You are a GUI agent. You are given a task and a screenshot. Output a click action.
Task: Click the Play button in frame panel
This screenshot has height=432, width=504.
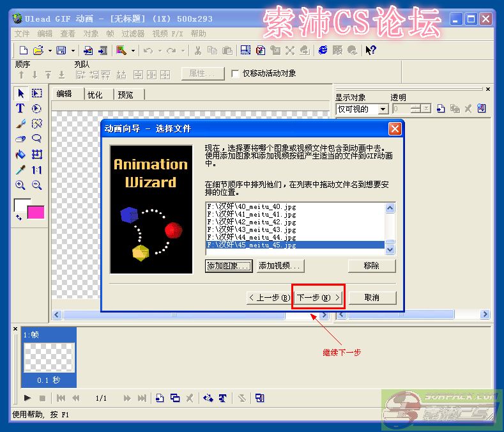coord(27,398)
